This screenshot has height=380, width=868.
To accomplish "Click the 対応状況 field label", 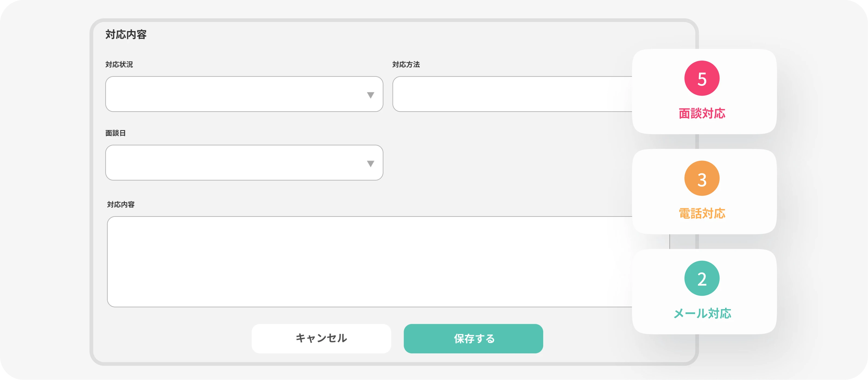I will (119, 64).
